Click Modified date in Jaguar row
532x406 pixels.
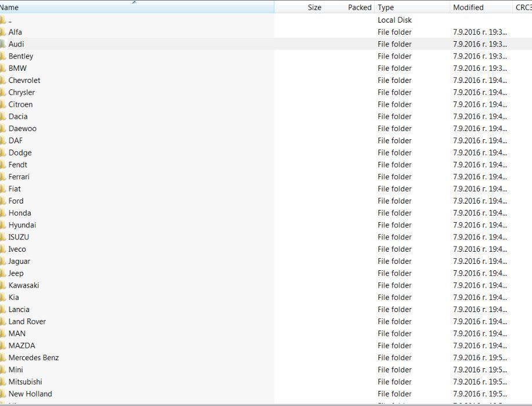(x=480, y=261)
